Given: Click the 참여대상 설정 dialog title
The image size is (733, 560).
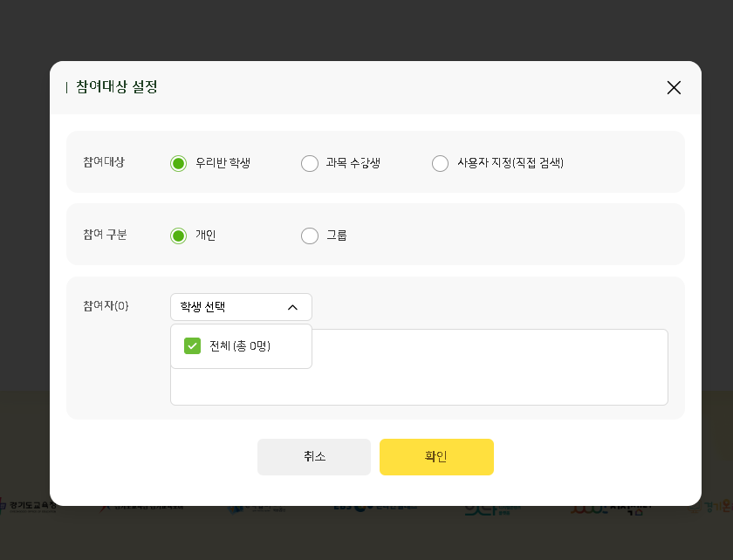Looking at the screenshot, I should (116, 87).
